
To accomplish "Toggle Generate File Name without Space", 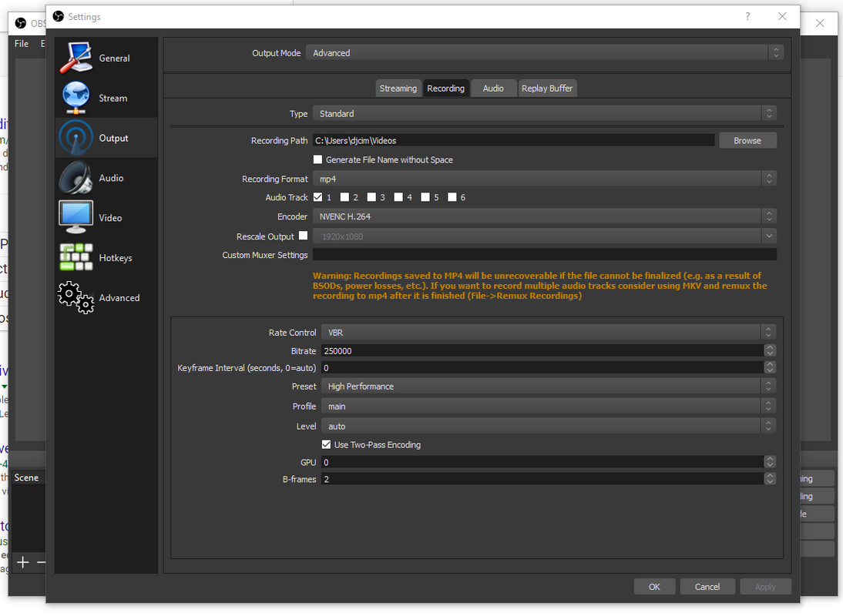I will pos(317,159).
